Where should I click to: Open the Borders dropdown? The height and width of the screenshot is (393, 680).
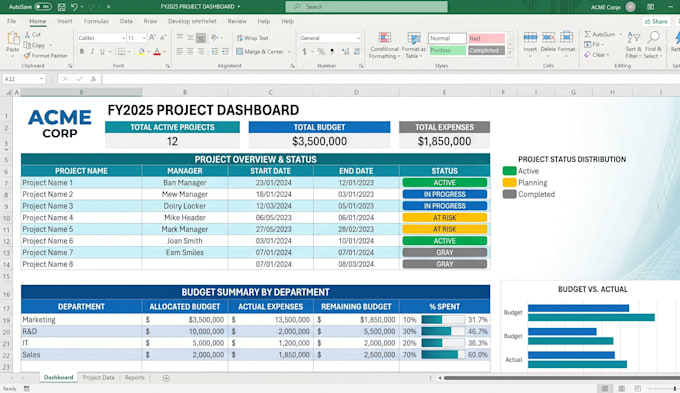pyautogui.click(x=129, y=52)
